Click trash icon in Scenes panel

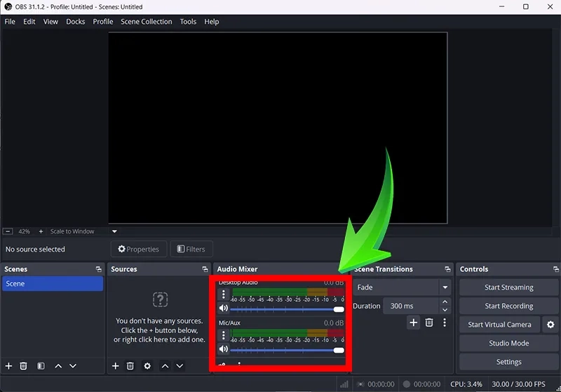23,366
